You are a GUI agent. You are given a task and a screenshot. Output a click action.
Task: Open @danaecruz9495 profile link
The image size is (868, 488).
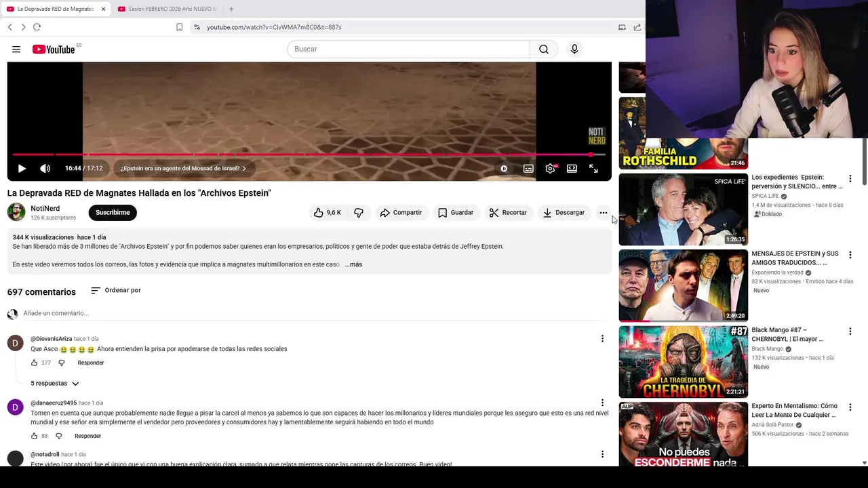coord(54,403)
